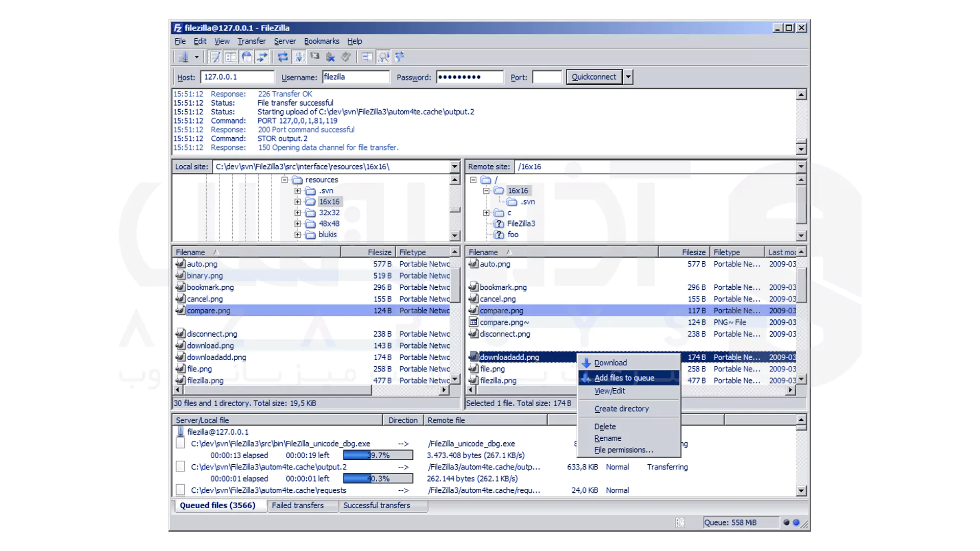980x551 pixels.
Task: Open the Quickconnect history dropdown
Action: [x=627, y=77]
